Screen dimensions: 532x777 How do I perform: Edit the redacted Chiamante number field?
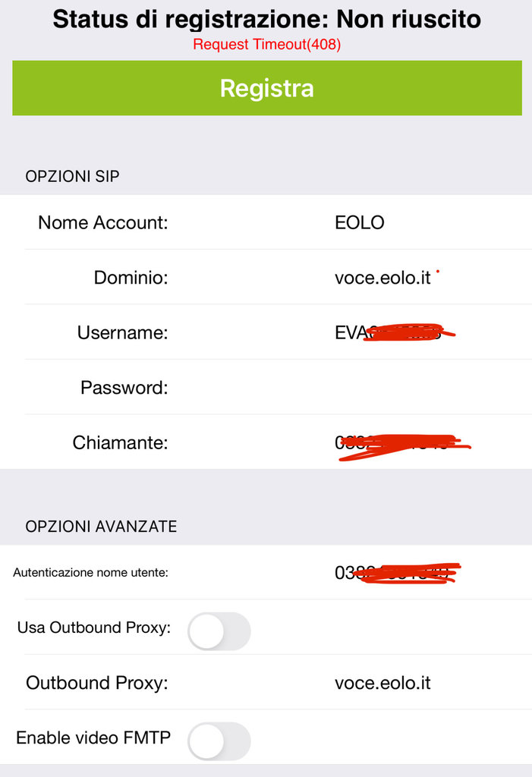point(398,442)
